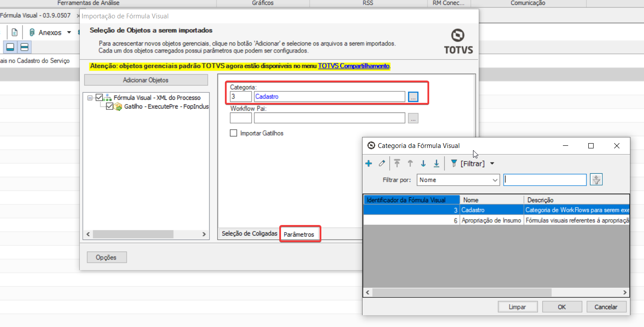Switch to the Seleção de Coligadas tab

(249, 234)
